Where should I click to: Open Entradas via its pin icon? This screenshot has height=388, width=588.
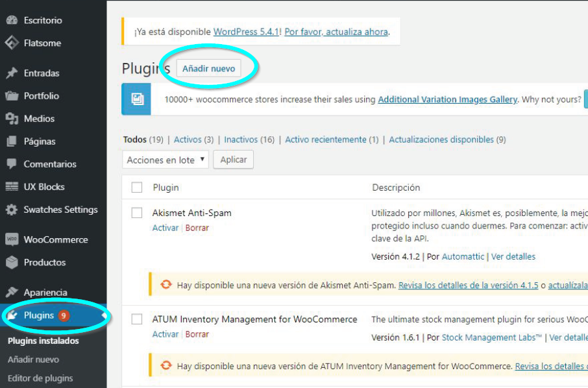point(12,73)
